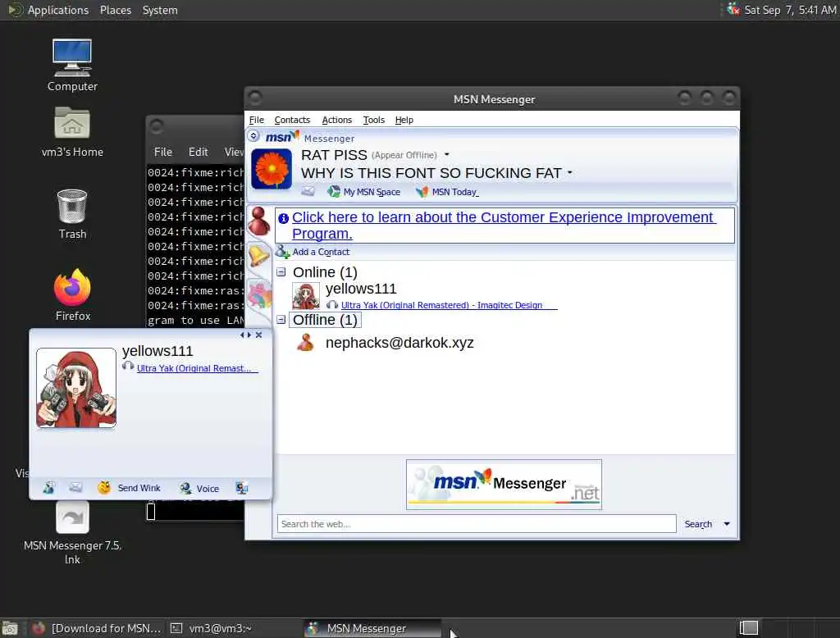The height and width of the screenshot is (638, 840).
Task: Click the Add a Contact icon
Action: [x=282, y=251]
